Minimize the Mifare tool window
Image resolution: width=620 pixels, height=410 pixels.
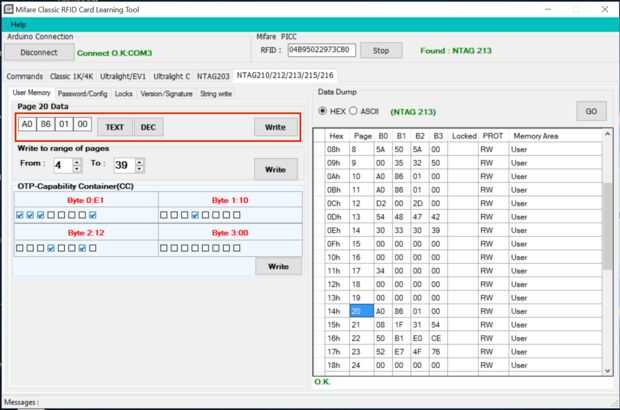548,9
